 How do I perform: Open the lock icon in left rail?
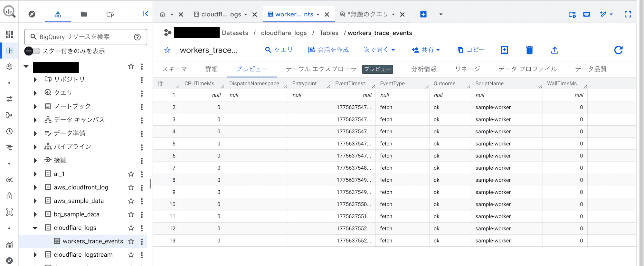(10, 196)
